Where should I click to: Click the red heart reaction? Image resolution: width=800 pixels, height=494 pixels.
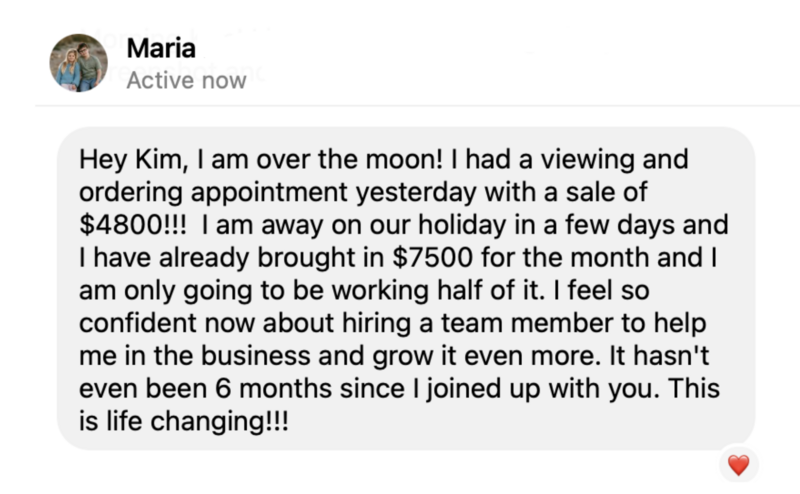click(738, 465)
